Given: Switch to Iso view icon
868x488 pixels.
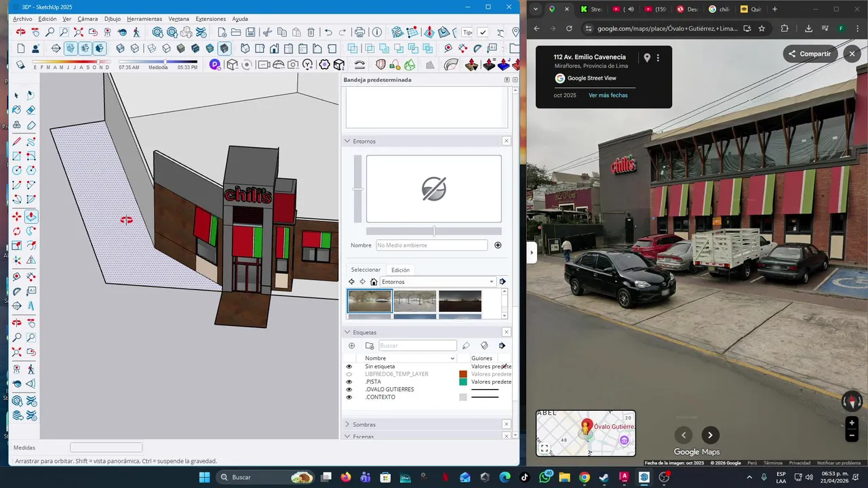Looking at the screenshot, I should (x=245, y=48).
